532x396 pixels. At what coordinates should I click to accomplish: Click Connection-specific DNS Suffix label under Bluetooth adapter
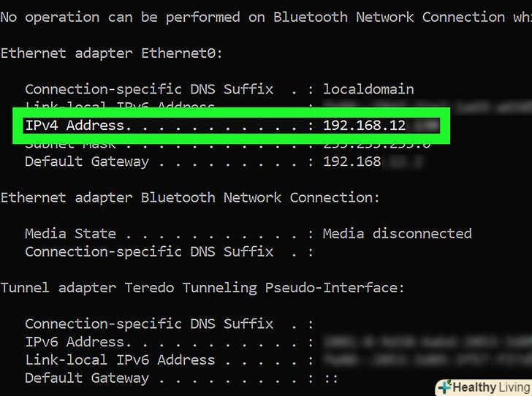[x=149, y=252]
